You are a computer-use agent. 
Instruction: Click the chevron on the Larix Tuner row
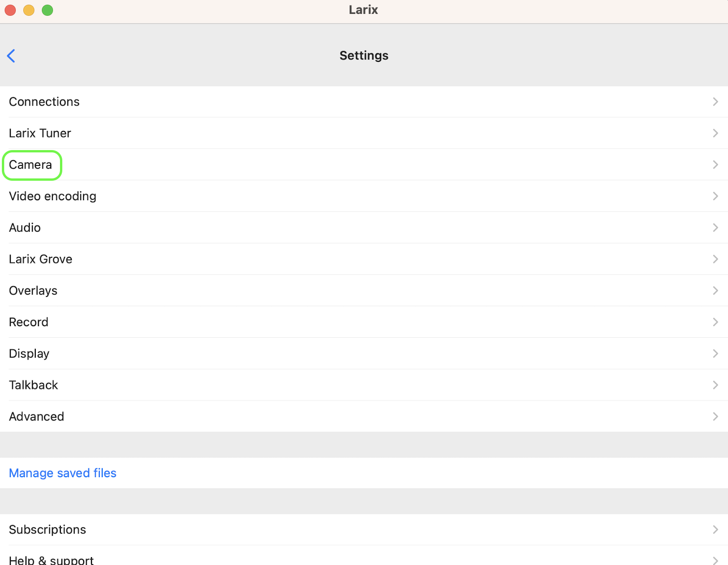point(715,133)
